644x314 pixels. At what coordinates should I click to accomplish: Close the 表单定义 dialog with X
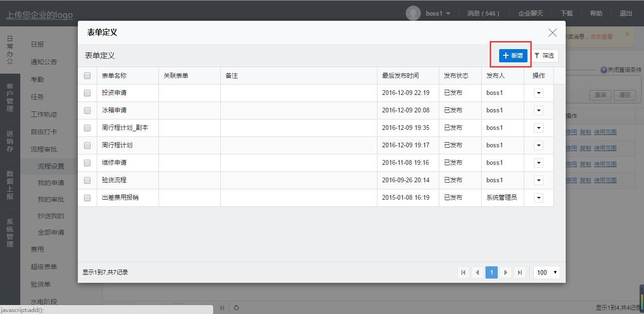point(552,33)
